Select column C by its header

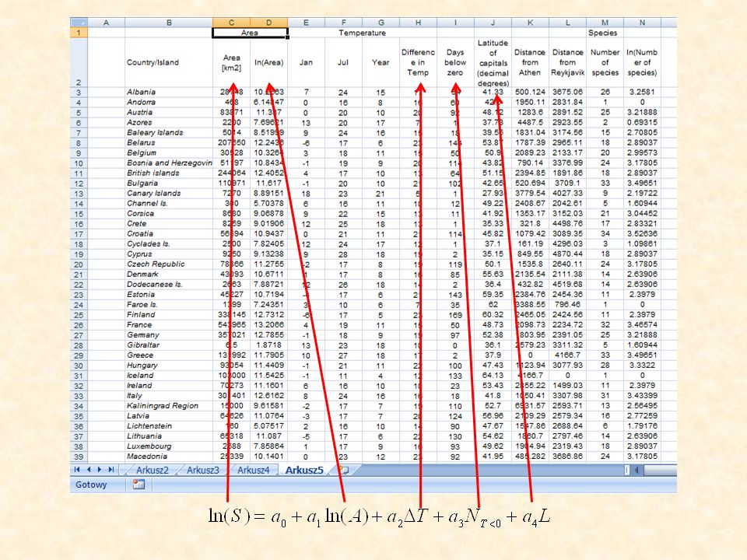tap(231, 23)
